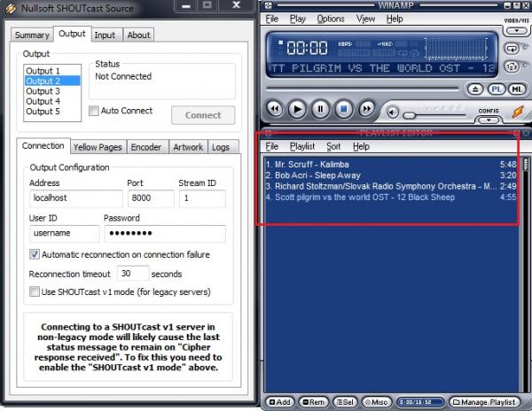This screenshot has height=411, width=532.
Task: Uncheck Automatic reconnection on connection failure
Action: 35,254
